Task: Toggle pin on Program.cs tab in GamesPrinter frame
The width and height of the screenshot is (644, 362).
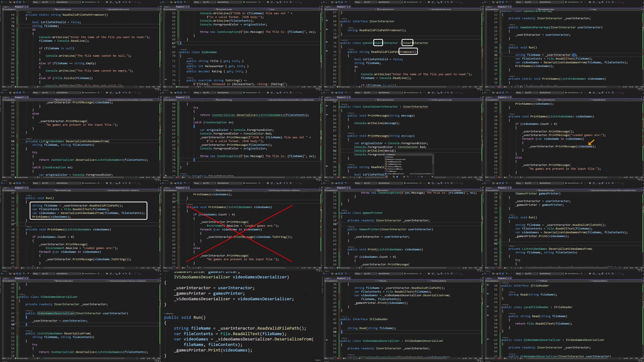Action: (348, 188)
